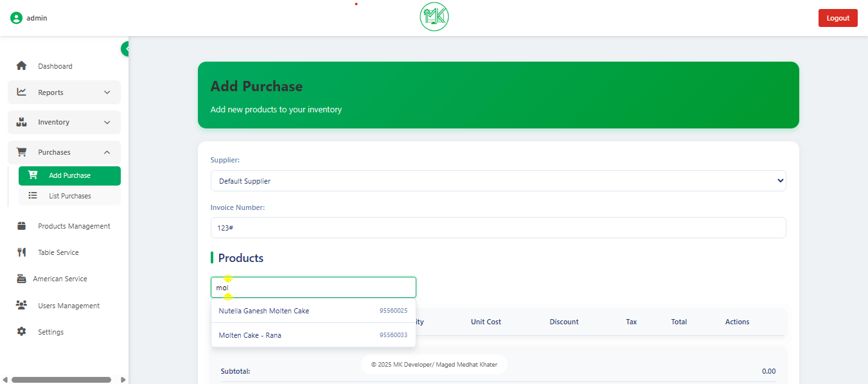The height and width of the screenshot is (384, 868).
Task: Expand the Reports submenu chevron
Action: 107,92
